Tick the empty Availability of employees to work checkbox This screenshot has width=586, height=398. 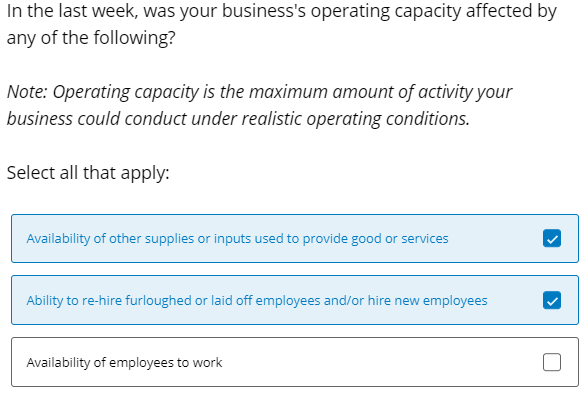point(552,362)
